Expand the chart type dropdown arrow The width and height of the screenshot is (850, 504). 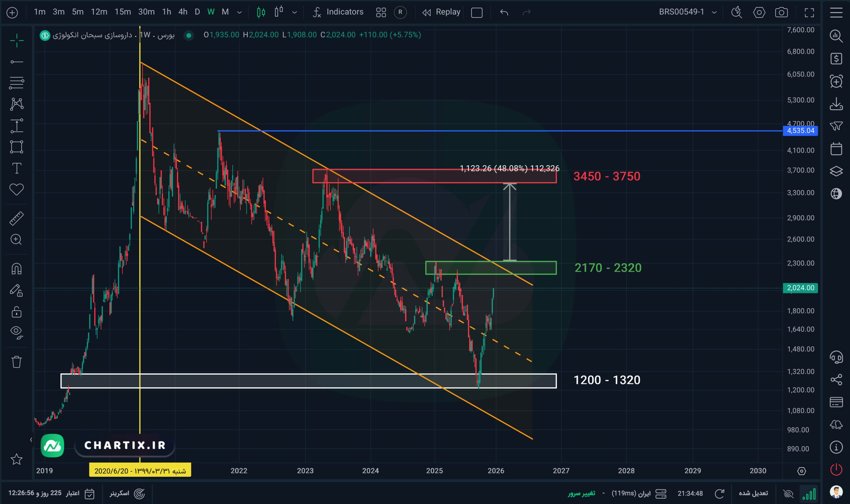coord(294,13)
